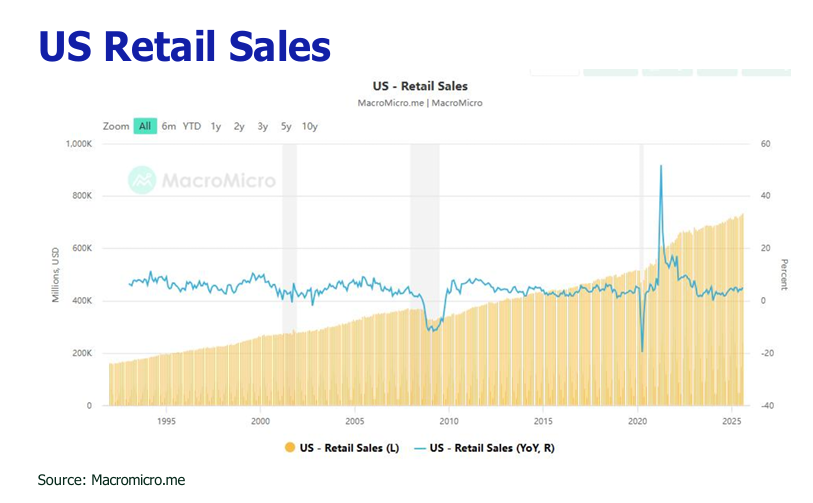Click the MacroMicro watermark logo icon
The height and width of the screenshot is (503, 813).
pos(143,180)
